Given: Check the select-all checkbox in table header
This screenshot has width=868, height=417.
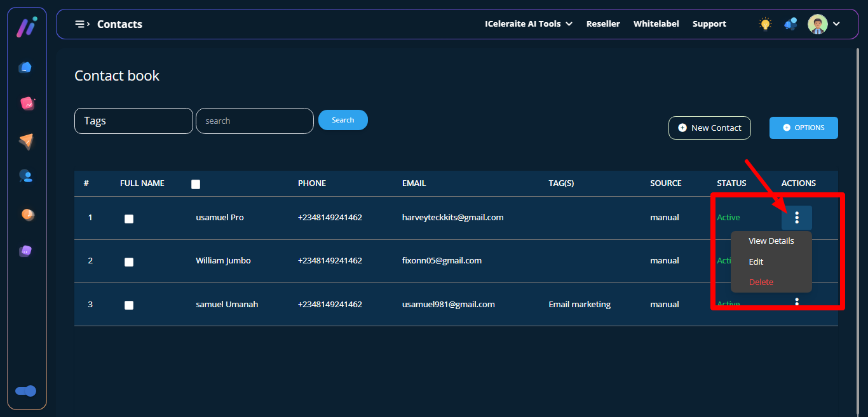Looking at the screenshot, I should (x=196, y=184).
